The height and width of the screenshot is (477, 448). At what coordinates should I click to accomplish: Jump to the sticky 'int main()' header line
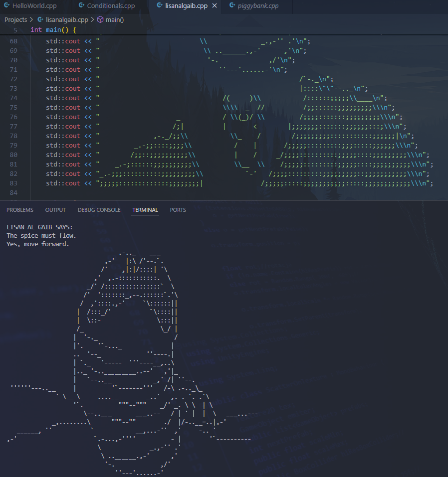point(53,30)
